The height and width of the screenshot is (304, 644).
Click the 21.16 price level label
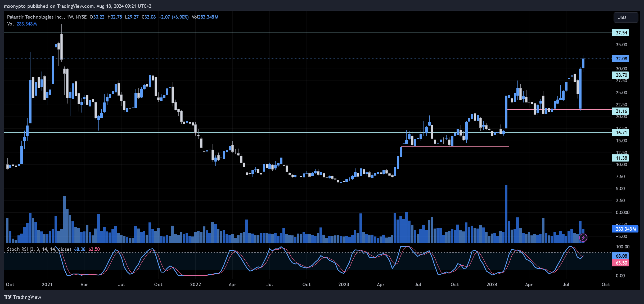coord(621,111)
